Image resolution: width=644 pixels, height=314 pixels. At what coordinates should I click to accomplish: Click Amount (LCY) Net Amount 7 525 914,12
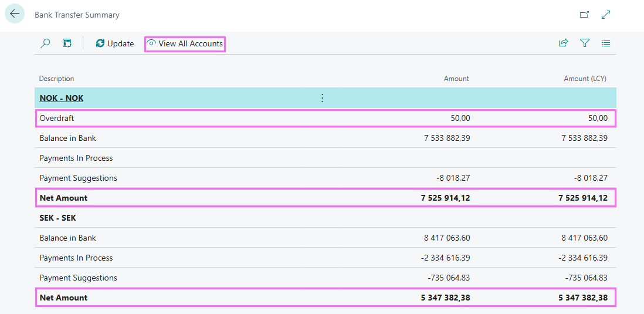point(583,198)
